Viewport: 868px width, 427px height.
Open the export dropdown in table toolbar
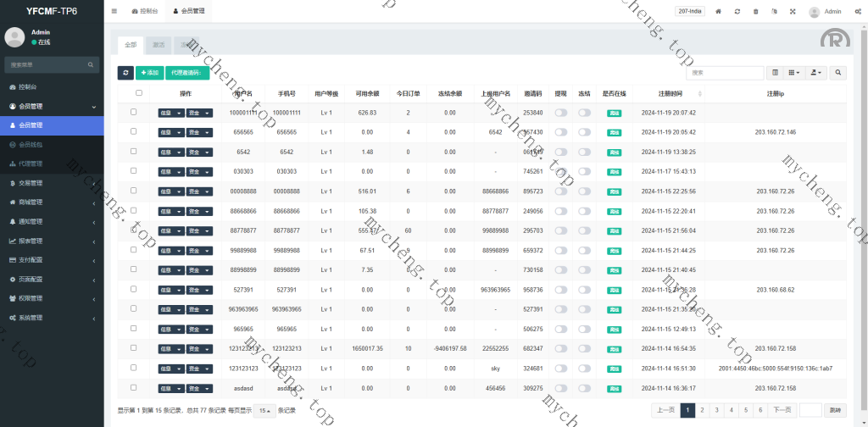pyautogui.click(x=815, y=73)
